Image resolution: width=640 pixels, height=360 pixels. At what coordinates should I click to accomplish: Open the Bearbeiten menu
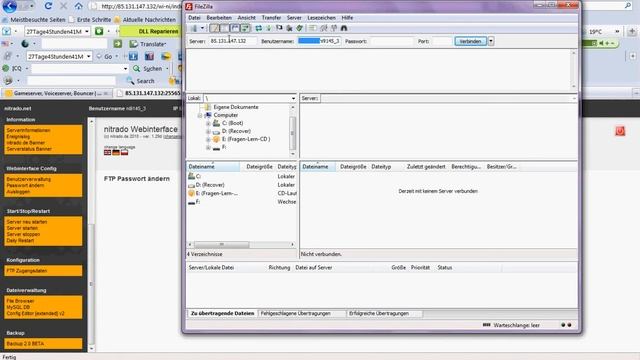(x=219, y=18)
